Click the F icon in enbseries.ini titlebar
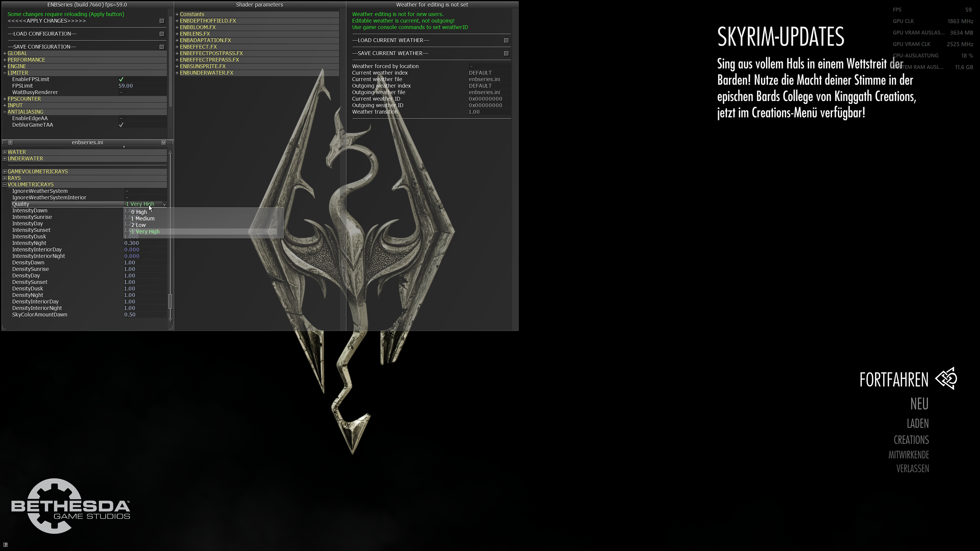This screenshot has height=551, width=980. [x=11, y=142]
